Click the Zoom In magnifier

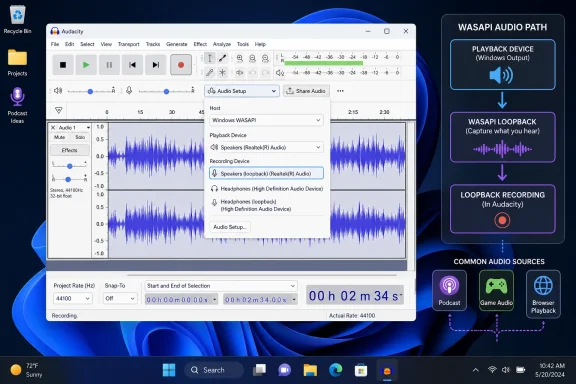pyautogui.click(x=240, y=58)
